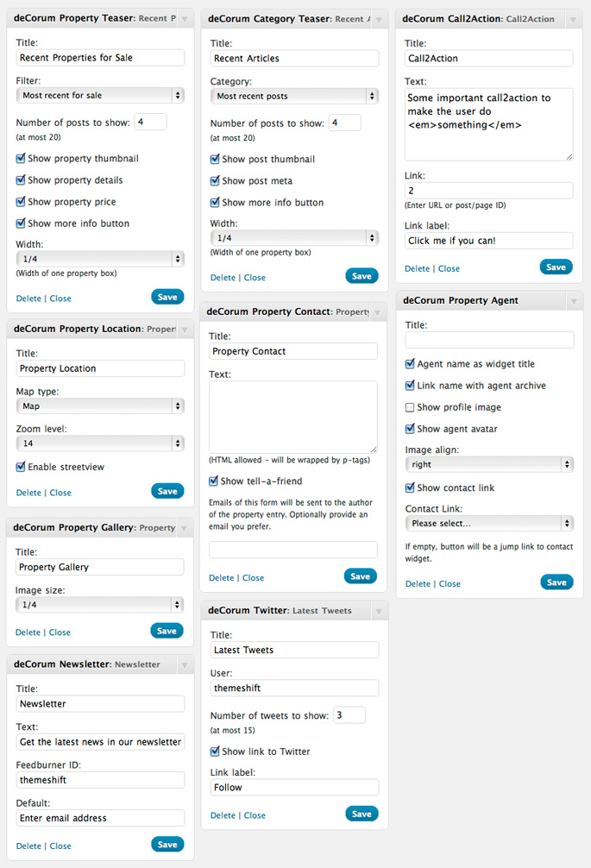Disable "Show tell-a-friend"
The height and width of the screenshot is (868, 591).
[x=212, y=481]
